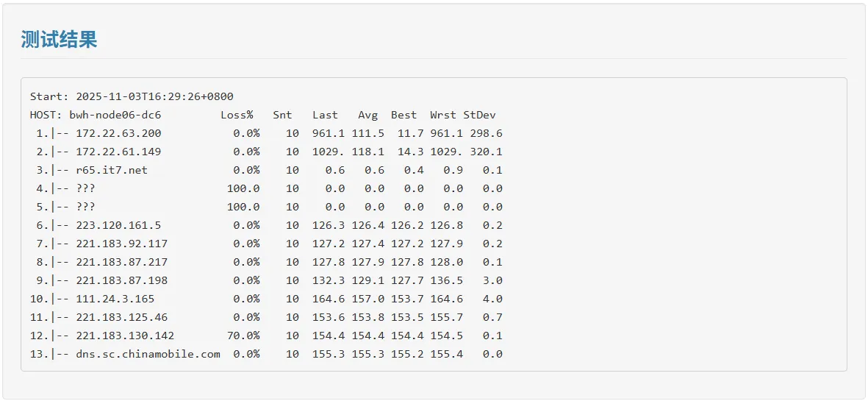Select IP address 221.183.92.117
Viewport: 868px width, 401px height.
pos(121,244)
